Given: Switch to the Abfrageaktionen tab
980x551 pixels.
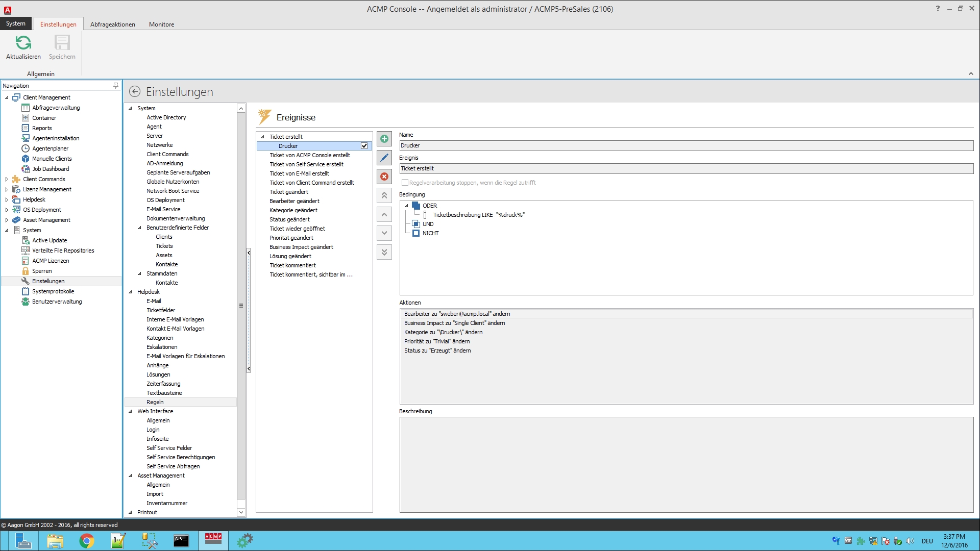Looking at the screenshot, I should (x=113, y=24).
